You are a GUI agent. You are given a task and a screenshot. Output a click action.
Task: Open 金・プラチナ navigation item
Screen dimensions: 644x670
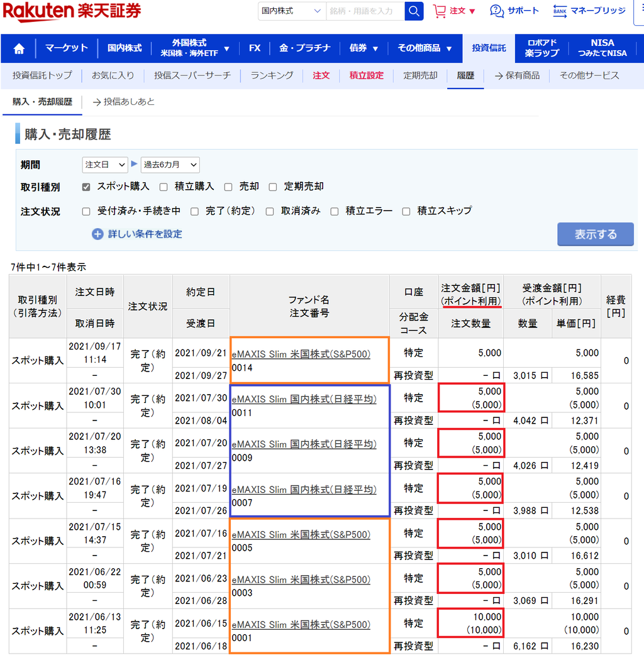click(305, 48)
